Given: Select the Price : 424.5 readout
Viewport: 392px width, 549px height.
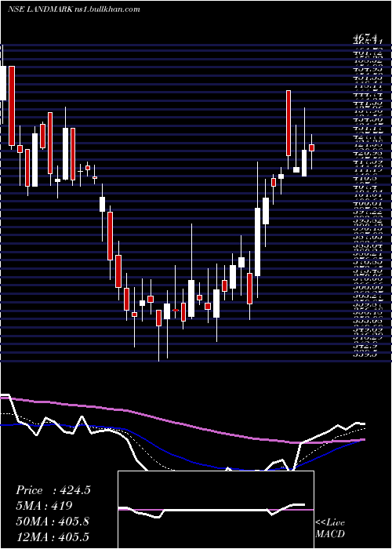Looking at the screenshot, I should click(53, 490).
